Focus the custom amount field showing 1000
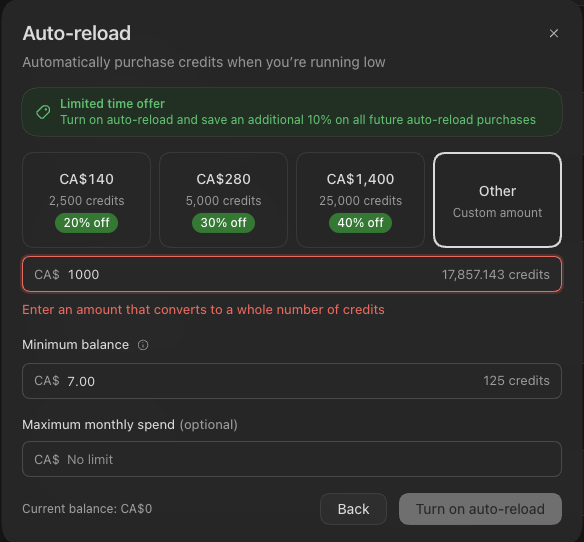 292,274
